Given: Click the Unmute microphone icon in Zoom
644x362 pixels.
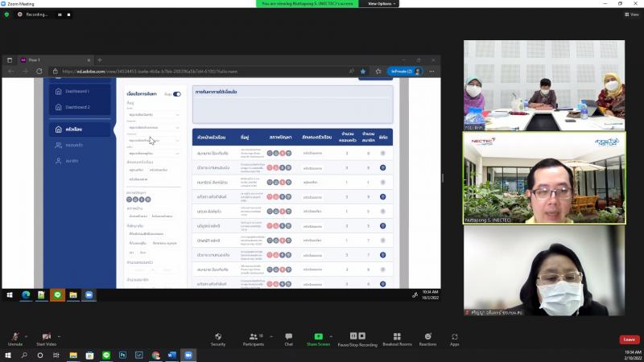Looking at the screenshot, I should (15, 336).
